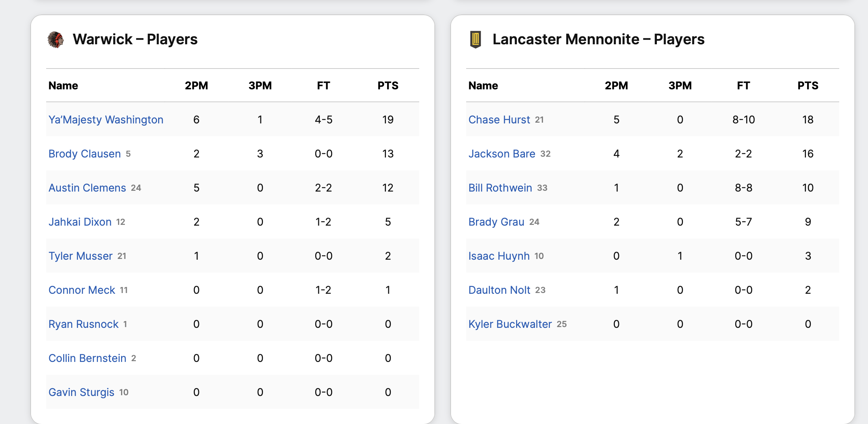This screenshot has width=868, height=424.
Task: Click the Warwick team logo icon
Action: pyautogui.click(x=56, y=39)
